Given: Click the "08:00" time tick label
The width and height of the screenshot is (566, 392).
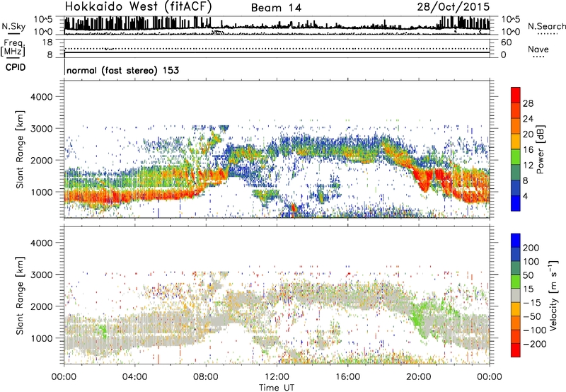Looking at the screenshot, I should 206,377.
